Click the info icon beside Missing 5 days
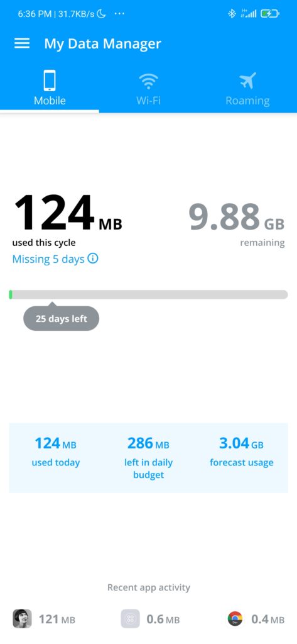 point(93,258)
